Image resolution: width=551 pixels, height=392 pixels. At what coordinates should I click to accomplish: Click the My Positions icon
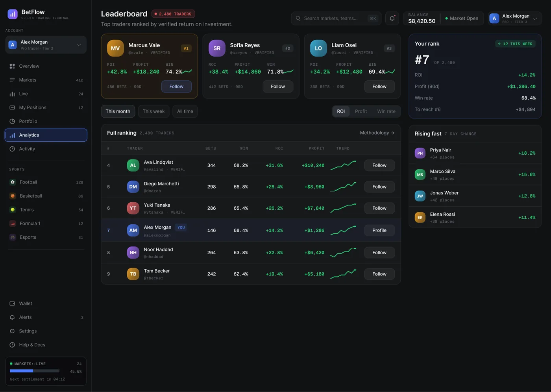click(12, 107)
